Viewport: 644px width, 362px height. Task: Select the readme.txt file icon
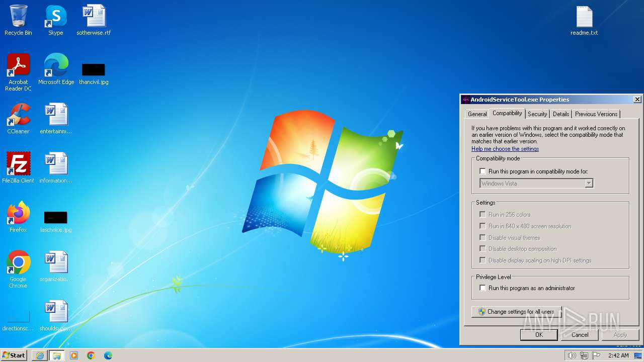pyautogui.click(x=584, y=20)
